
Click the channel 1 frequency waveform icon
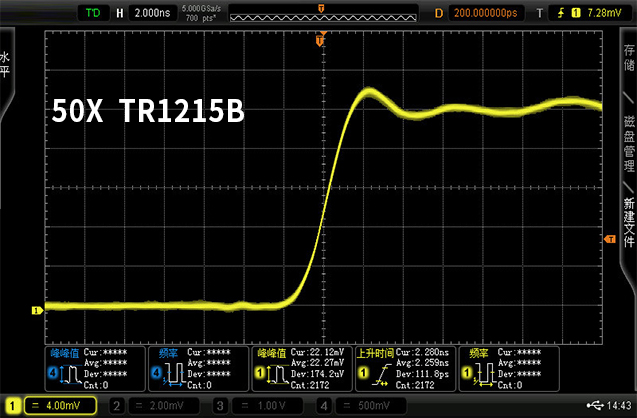pyautogui.click(x=484, y=374)
